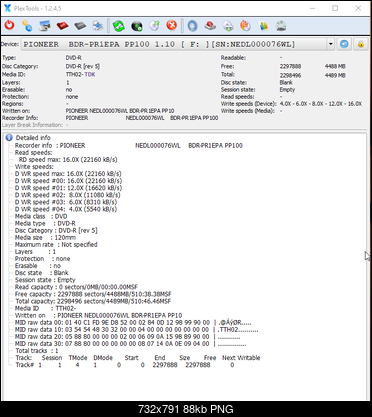Select 'Erasable : no' tree line
The image size is (372, 417).
pyautogui.click(x=38, y=266)
